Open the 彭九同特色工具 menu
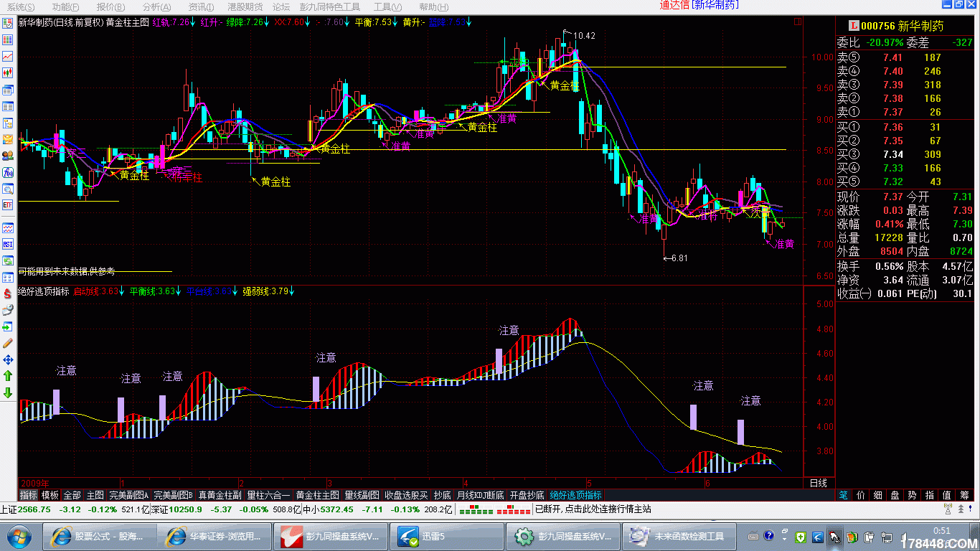This screenshot has height=551, width=980. [330, 6]
